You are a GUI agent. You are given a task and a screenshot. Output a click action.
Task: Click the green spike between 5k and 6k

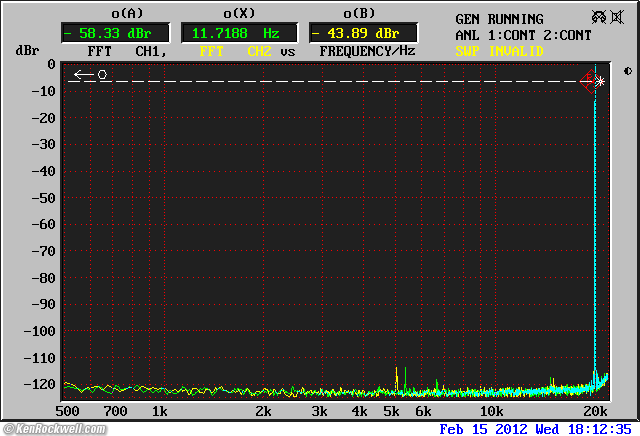(405, 379)
